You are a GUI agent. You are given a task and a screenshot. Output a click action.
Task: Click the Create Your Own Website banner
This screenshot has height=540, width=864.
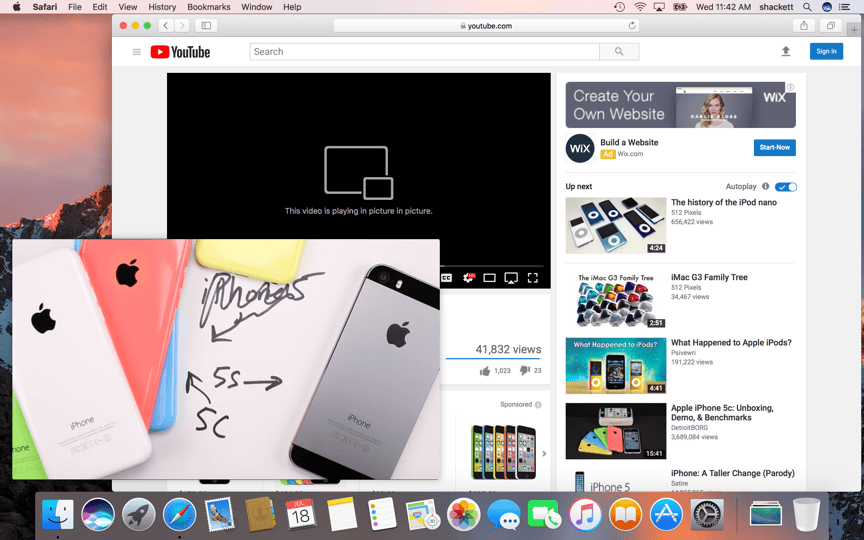(x=681, y=105)
